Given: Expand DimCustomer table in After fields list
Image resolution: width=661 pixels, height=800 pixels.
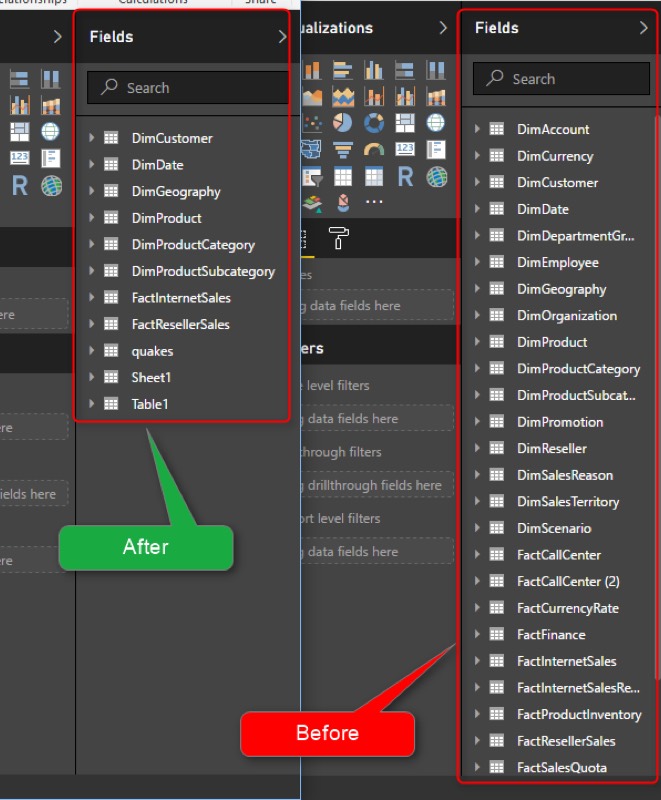Looking at the screenshot, I should (92, 138).
